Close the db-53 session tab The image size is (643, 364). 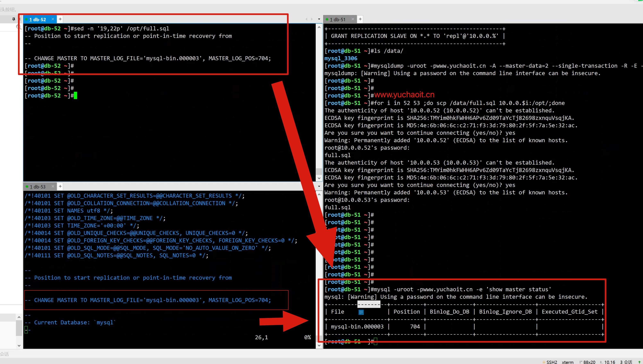coord(53,186)
